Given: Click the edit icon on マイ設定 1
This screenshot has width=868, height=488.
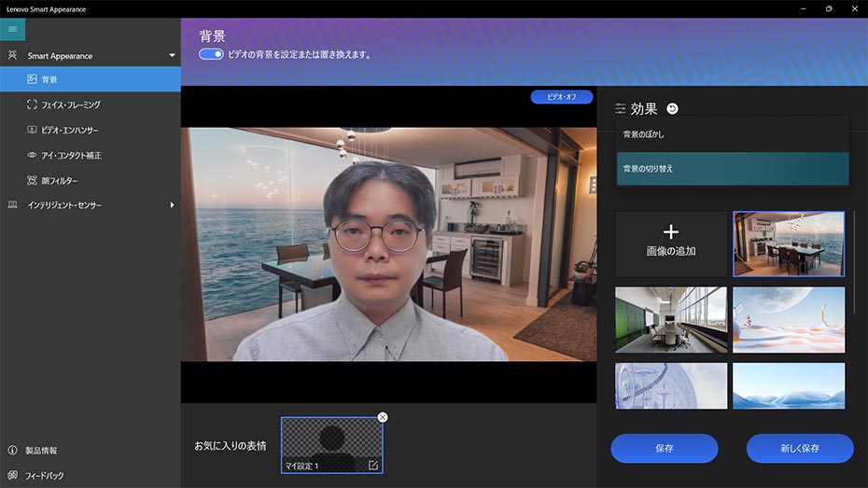Looking at the screenshot, I should [373, 465].
